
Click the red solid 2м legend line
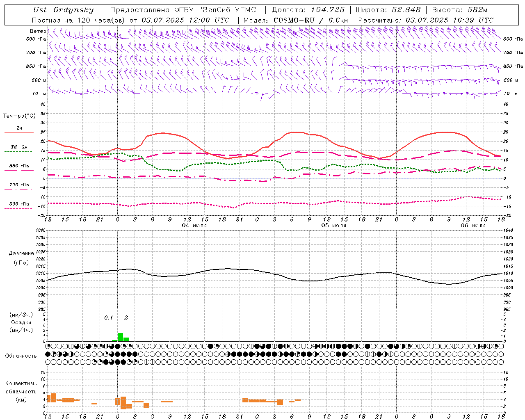(x=19, y=133)
